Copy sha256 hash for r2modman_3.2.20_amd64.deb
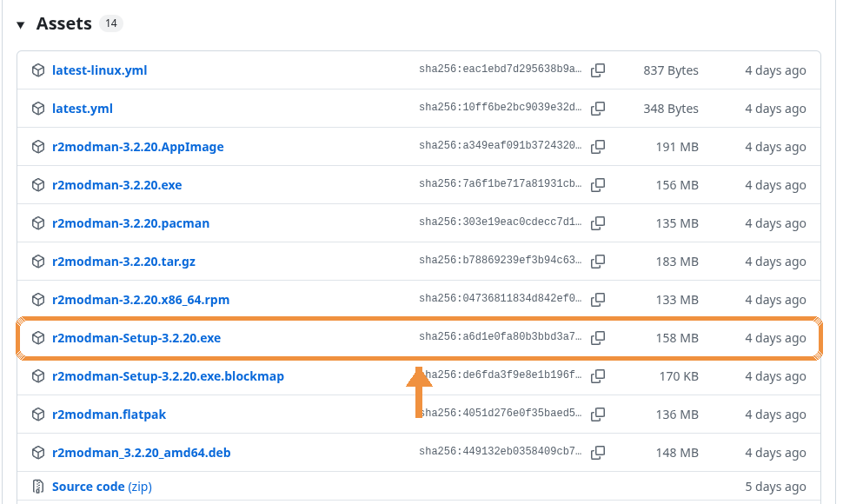This screenshot has width=843, height=504. (598, 453)
